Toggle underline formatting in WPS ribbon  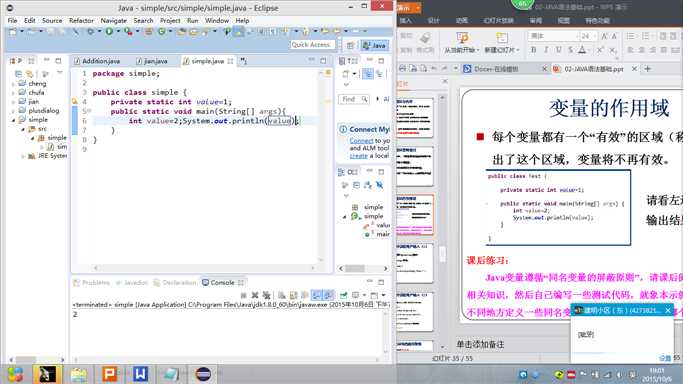[558, 50]
